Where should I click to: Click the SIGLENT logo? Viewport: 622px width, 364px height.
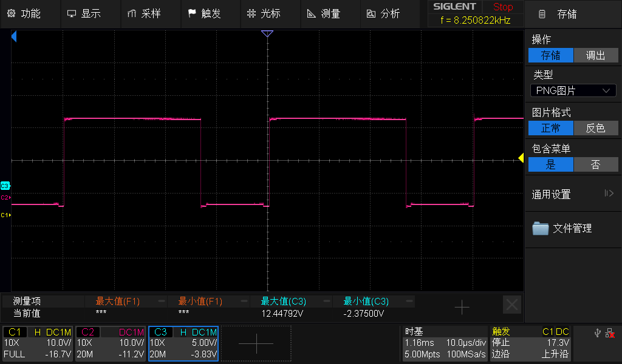click(454, 7)
